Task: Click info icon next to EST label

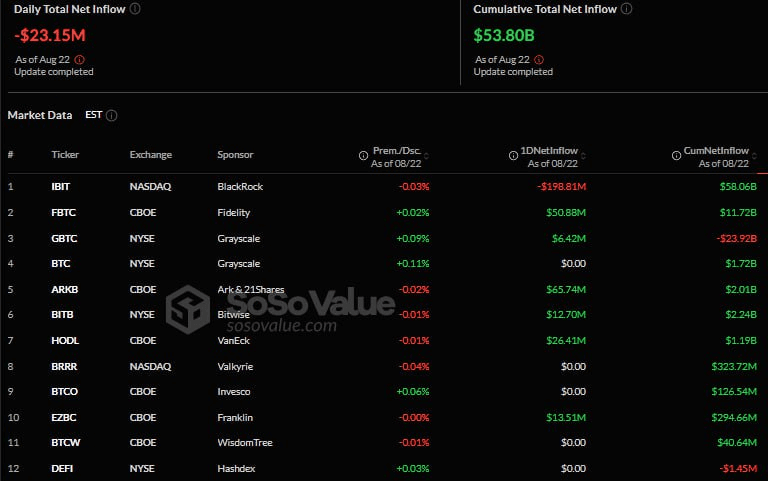Action: [x=112, y=116]
